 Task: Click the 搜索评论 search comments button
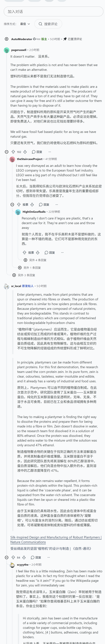click(x=48, y=24)
